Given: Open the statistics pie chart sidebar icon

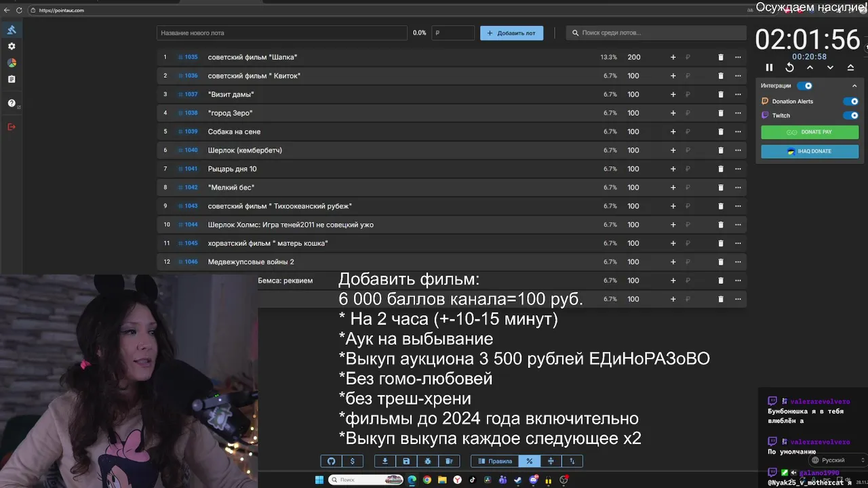Looking at the screenshot, I should tap(11, 62).
